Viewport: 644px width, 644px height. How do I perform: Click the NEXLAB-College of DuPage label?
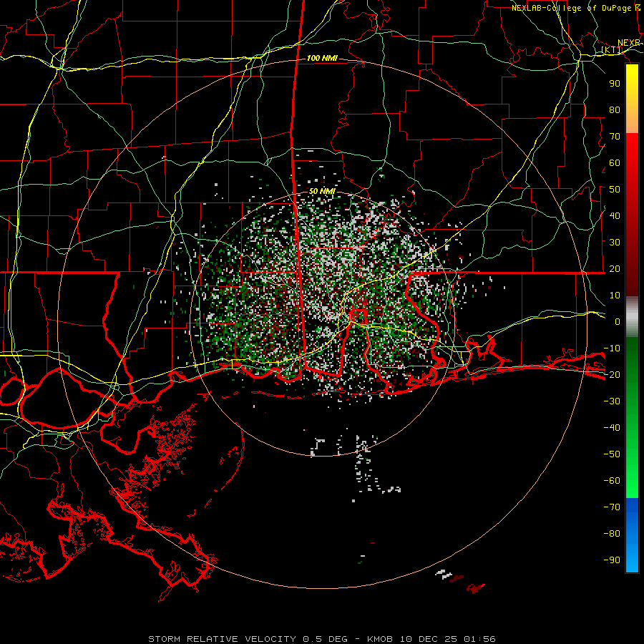point(571,8)
